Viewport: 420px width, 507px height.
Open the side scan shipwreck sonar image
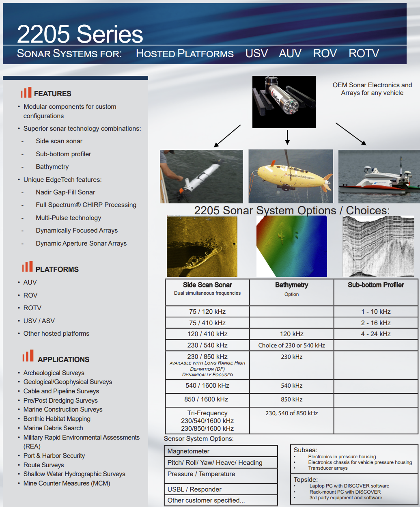[202, 246]
